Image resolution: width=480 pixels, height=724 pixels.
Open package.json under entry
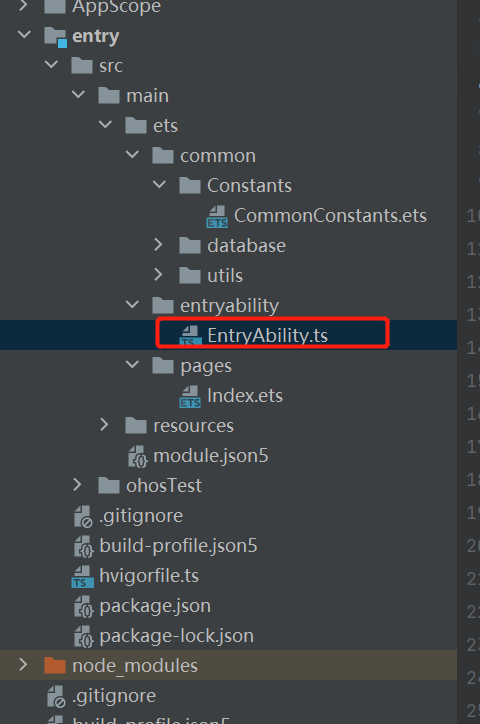click(x=155, y=606)
